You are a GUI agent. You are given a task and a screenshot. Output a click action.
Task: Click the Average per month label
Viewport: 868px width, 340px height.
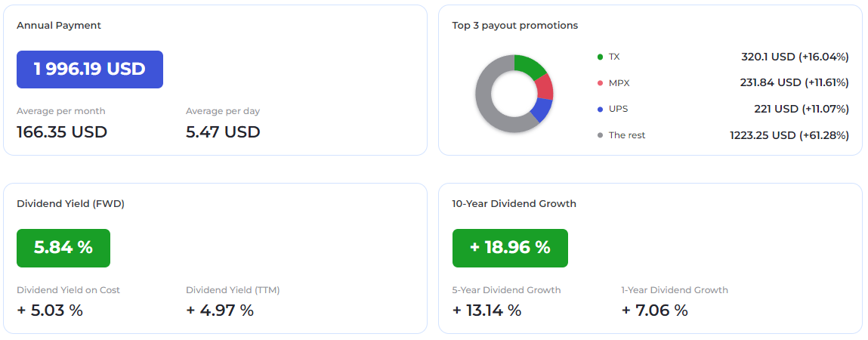61,111
